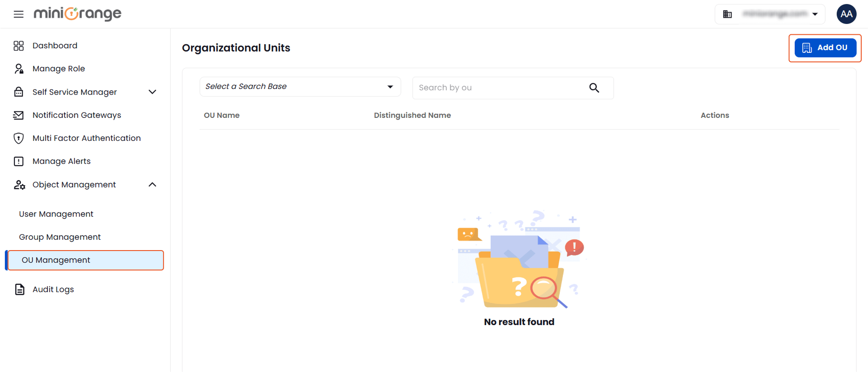
Task: Open the AA user avatar
Action: coord(846,14)
